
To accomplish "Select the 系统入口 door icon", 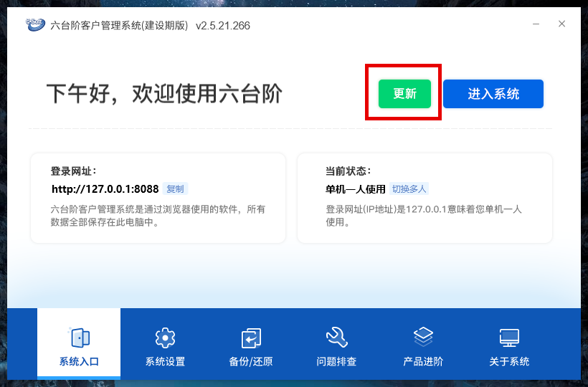I will 79,337.
